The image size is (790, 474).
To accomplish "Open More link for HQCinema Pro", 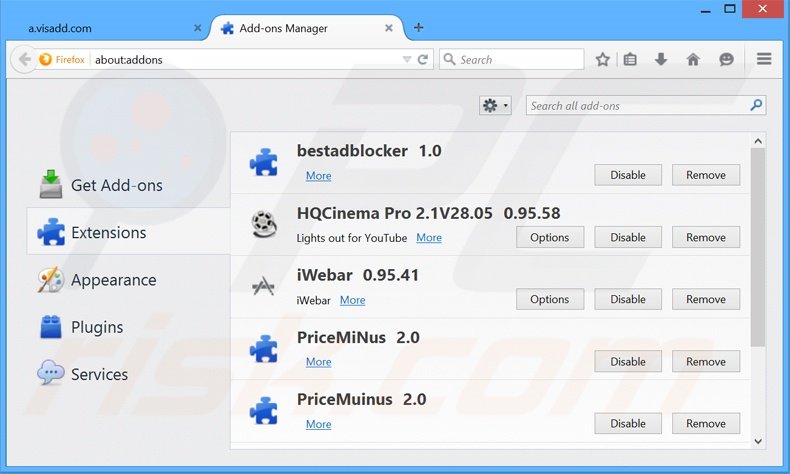I will point(429,238).
